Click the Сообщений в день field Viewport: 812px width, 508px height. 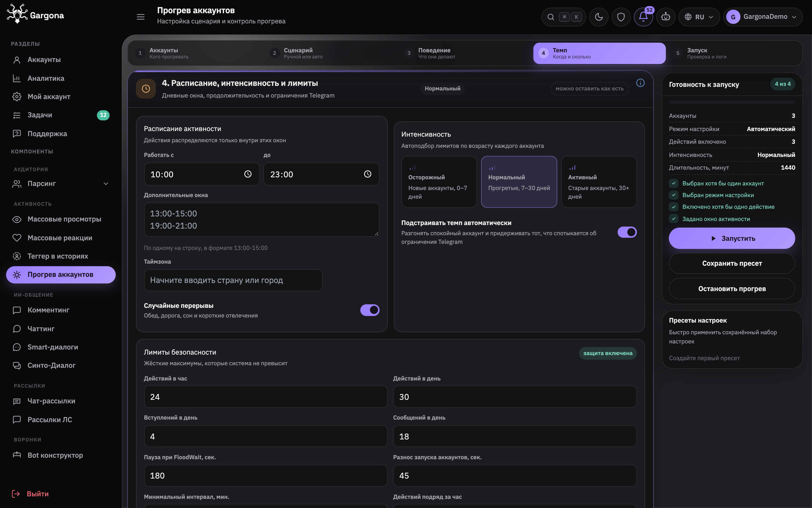tap(515, 436)
